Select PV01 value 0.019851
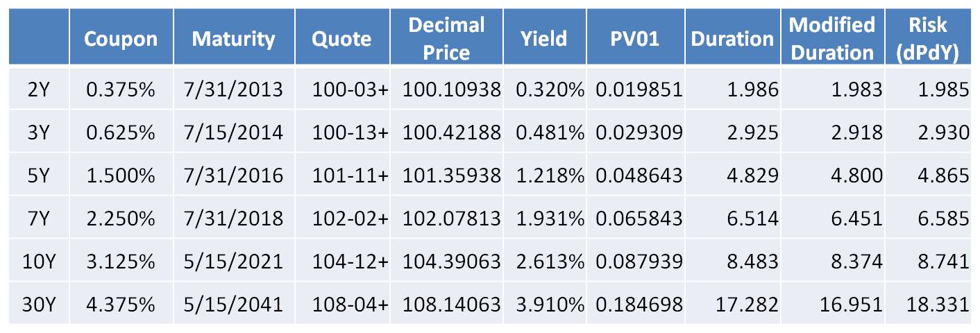Image resolution: width=980 pixels, height=333 pixels. click(636, 89)
